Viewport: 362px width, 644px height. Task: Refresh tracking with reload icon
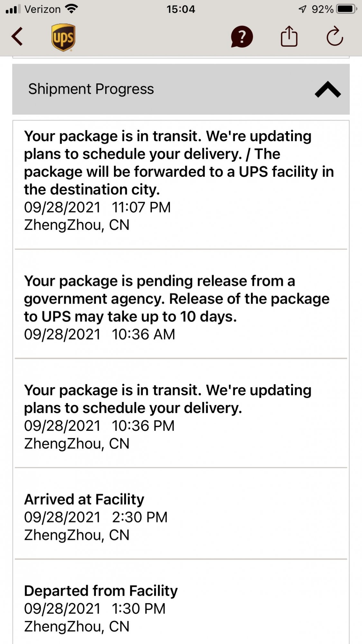(335, 36)
